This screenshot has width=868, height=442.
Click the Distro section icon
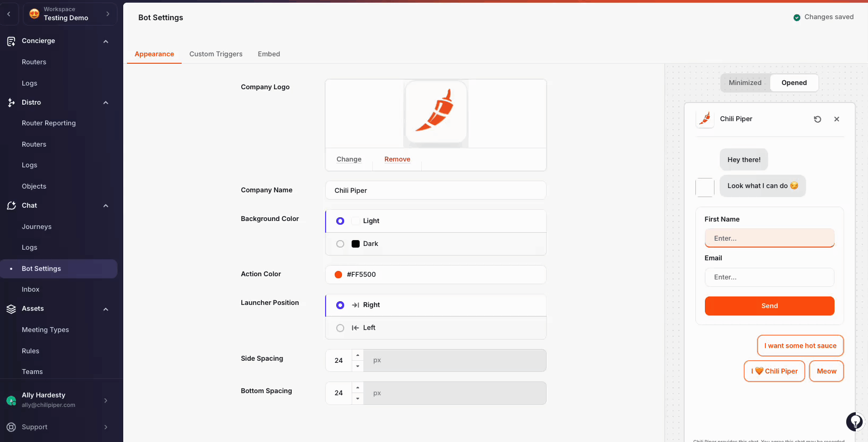pyautogui.click(x=11, y=103)
